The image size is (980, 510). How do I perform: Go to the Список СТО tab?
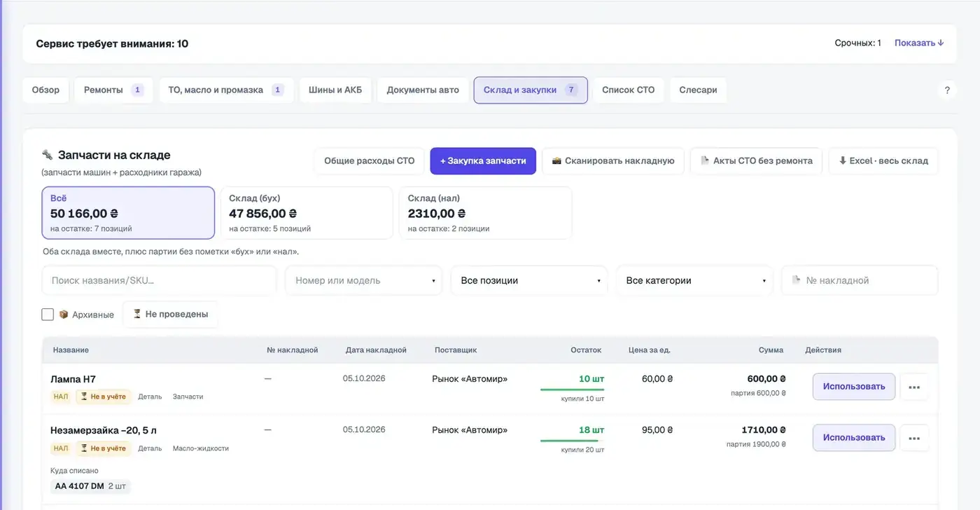coord(629,90)
